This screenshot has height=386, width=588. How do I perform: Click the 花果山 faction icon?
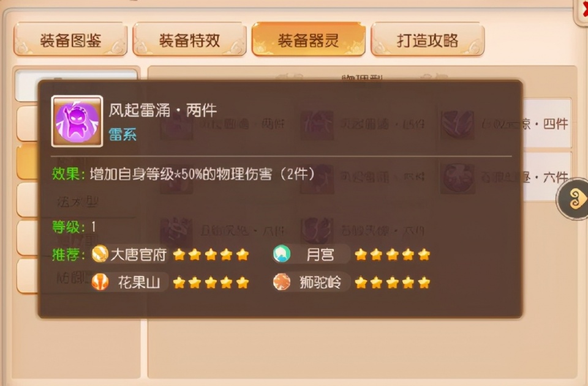100,282
